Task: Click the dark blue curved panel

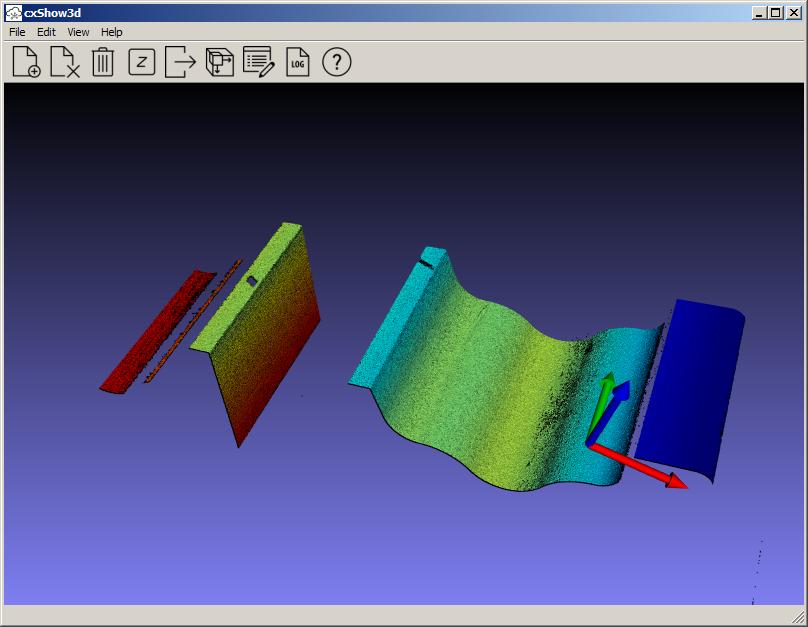Action: click(x=691, y=392)
